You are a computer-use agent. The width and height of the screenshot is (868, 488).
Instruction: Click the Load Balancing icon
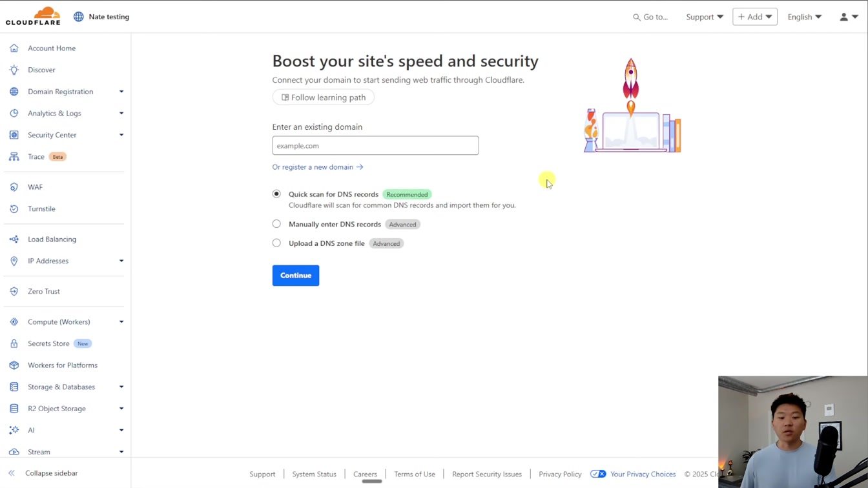coord(14,239)
